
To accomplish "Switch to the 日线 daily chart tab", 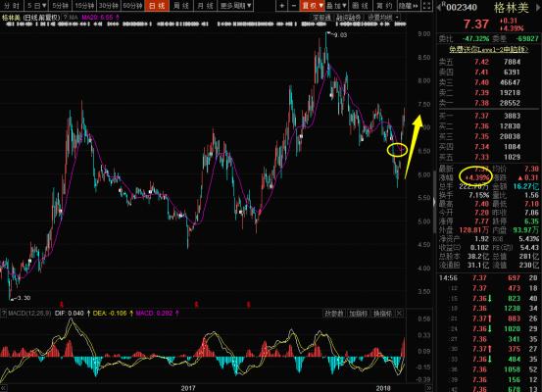I will coord(157,6).
